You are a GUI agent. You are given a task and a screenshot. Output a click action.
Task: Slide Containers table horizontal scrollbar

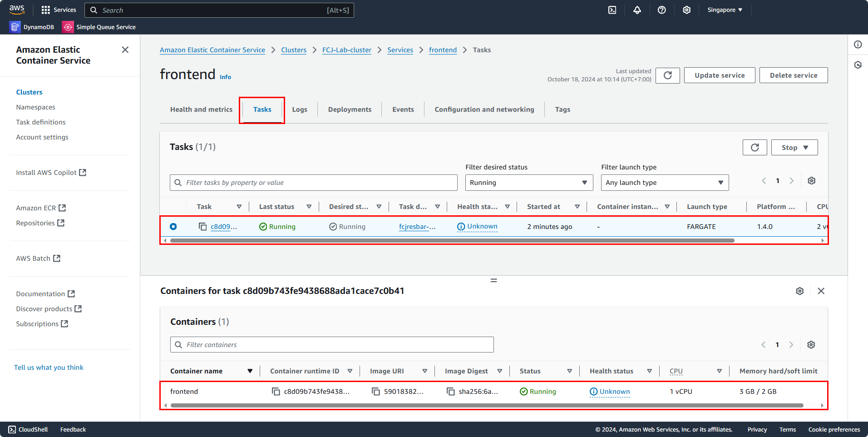487,406
